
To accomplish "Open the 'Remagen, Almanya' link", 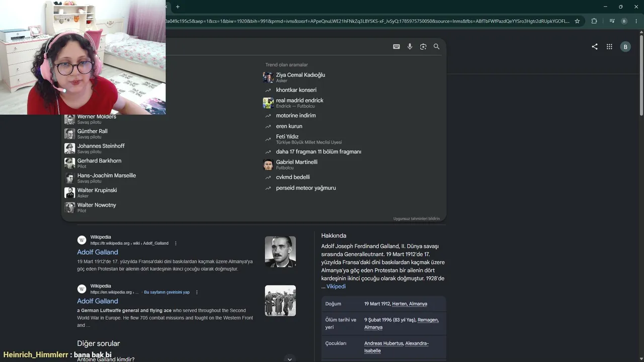I will tap(401, 323).
